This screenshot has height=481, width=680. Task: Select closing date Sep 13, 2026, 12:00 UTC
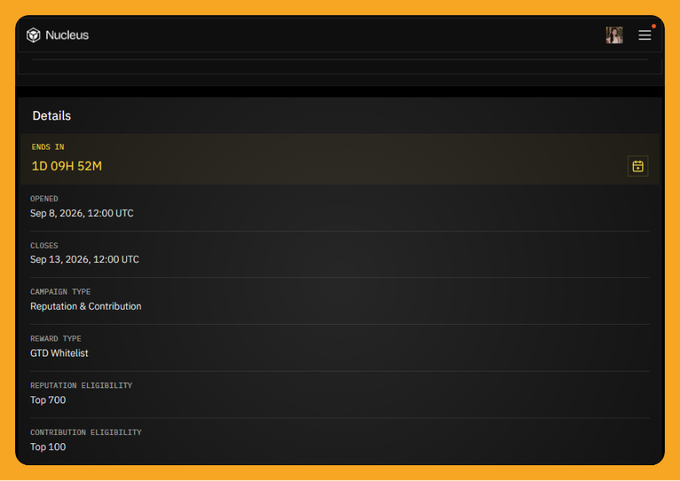tap(85, 259)
